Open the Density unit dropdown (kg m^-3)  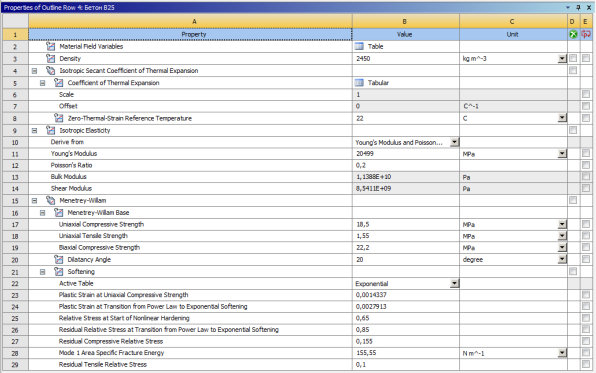click(562, 59)
